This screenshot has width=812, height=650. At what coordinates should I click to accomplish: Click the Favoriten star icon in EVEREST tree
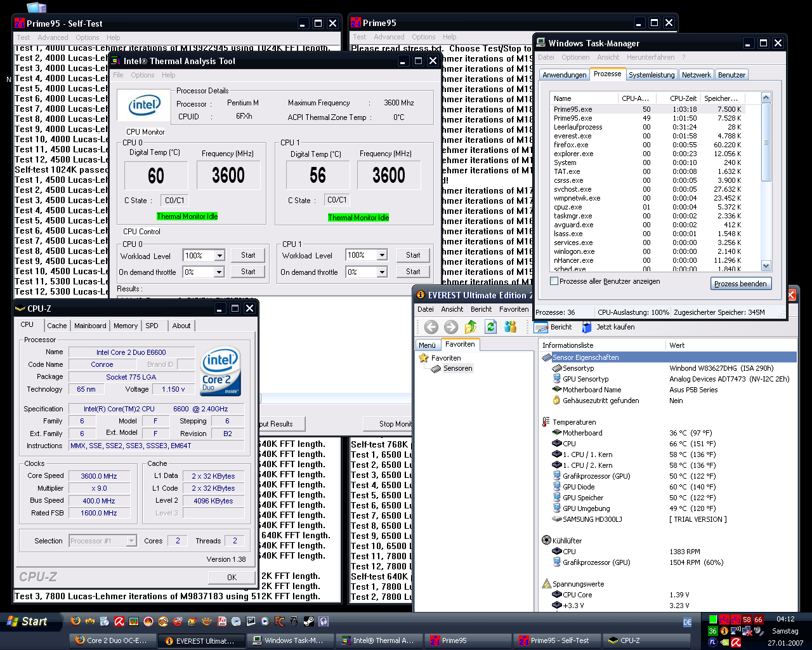(424, 358)
